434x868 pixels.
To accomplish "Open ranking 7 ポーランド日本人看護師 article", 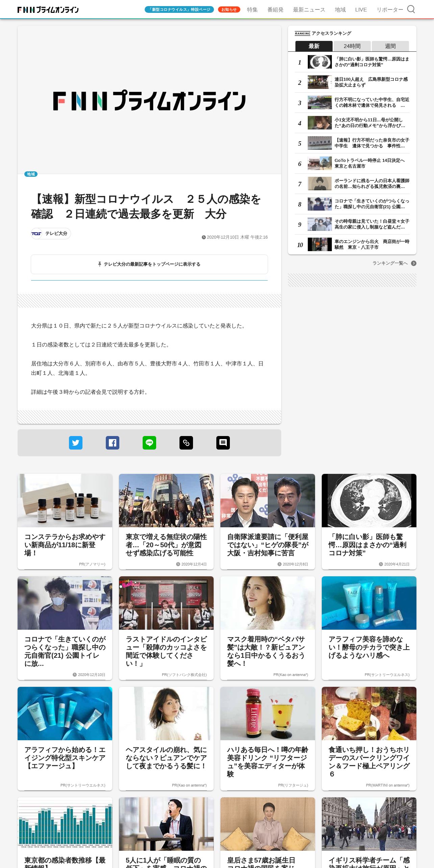I will 352,184.
